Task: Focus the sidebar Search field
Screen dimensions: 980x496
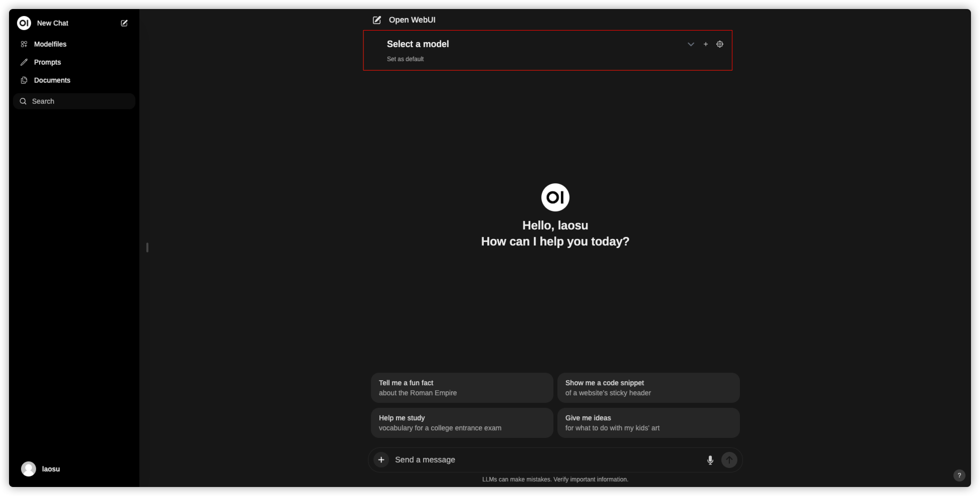Action: click(74, 101)
